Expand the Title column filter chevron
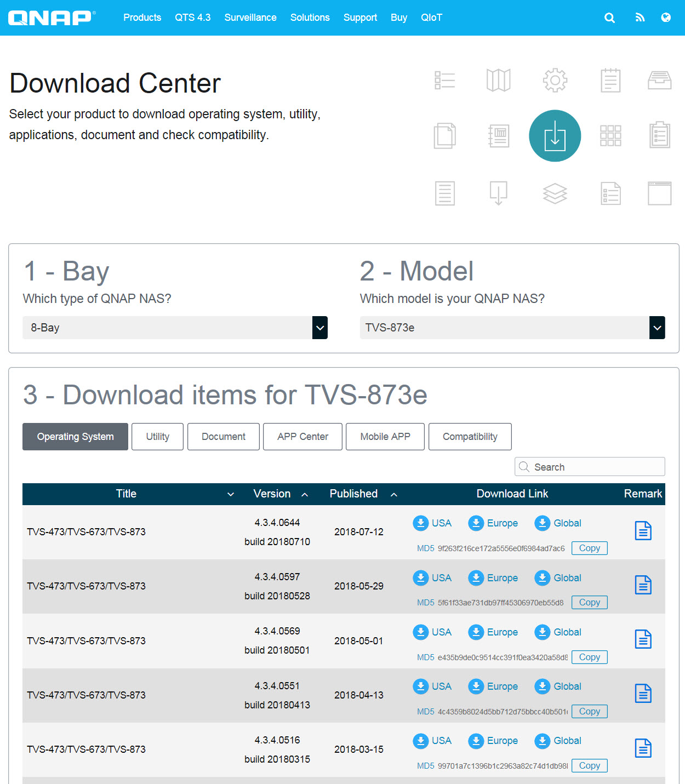This screenshot has width=685, height=784. point(231,494)
